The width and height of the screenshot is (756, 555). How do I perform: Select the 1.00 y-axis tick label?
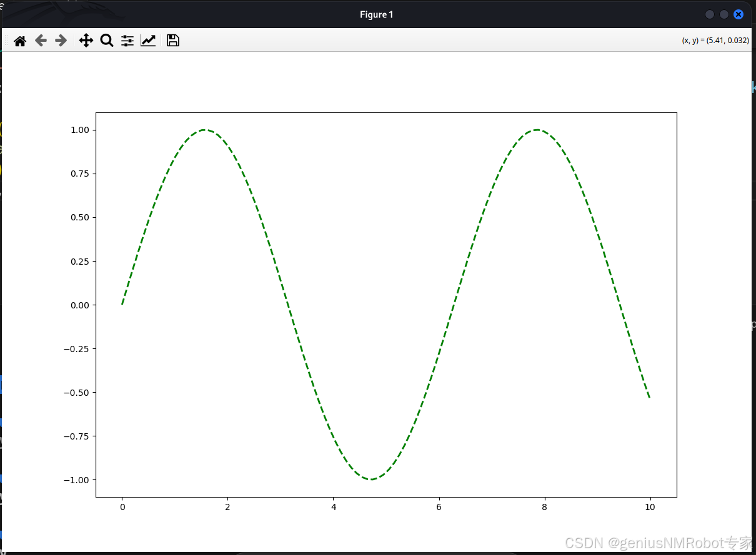pos(81,130)
